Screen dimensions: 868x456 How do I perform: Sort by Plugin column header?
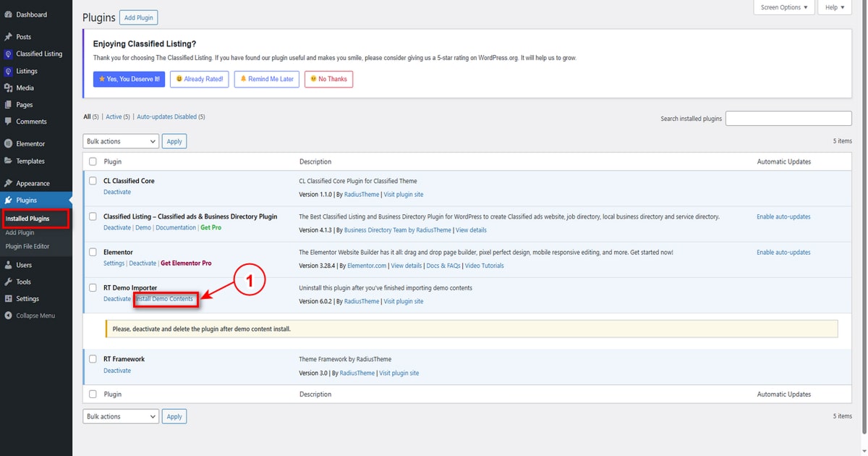click(x=113, y=161)
